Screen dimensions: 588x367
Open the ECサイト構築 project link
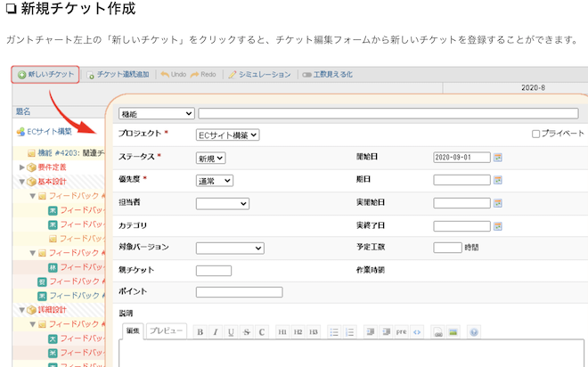click(x=49, y=132)
